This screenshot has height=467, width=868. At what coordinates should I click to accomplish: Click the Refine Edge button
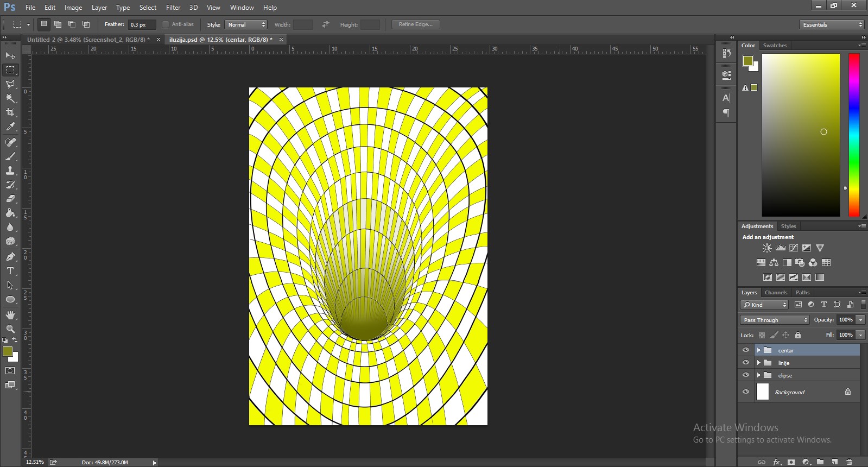tap(416, 24)
